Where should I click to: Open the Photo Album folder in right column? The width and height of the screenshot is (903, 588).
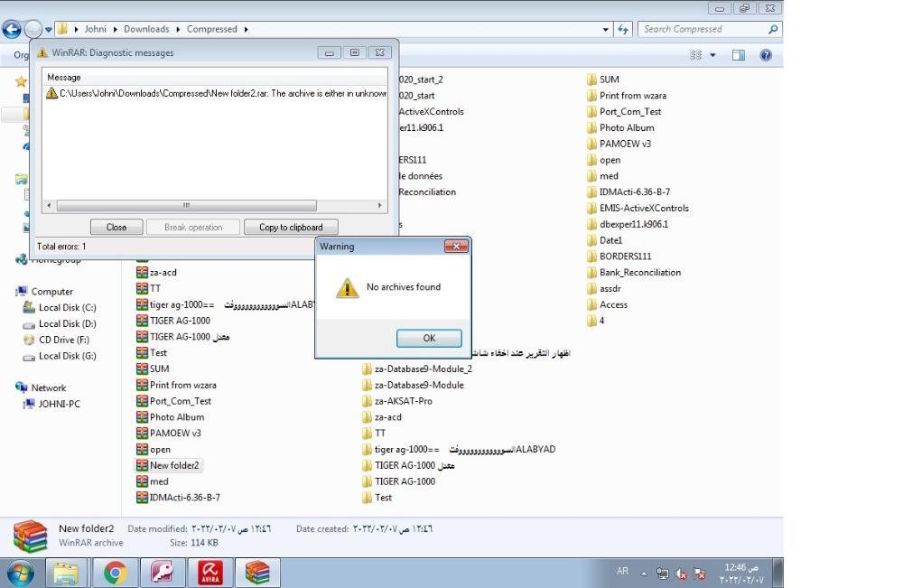click(x=626, y=127)
